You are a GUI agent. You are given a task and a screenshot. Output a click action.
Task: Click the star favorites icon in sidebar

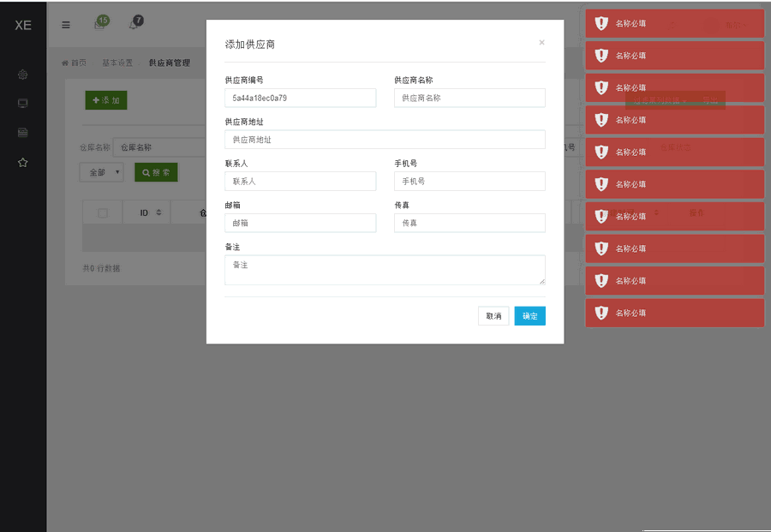tap(22, 162)
